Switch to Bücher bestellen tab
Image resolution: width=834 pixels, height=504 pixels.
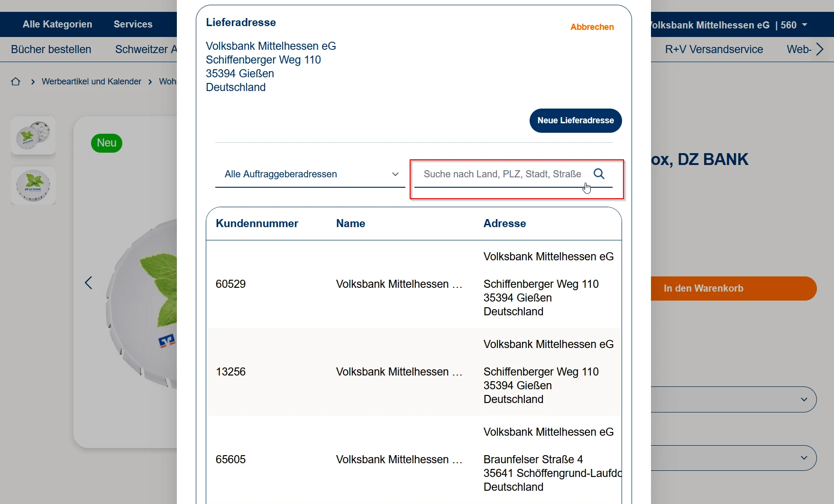[51, 49]
